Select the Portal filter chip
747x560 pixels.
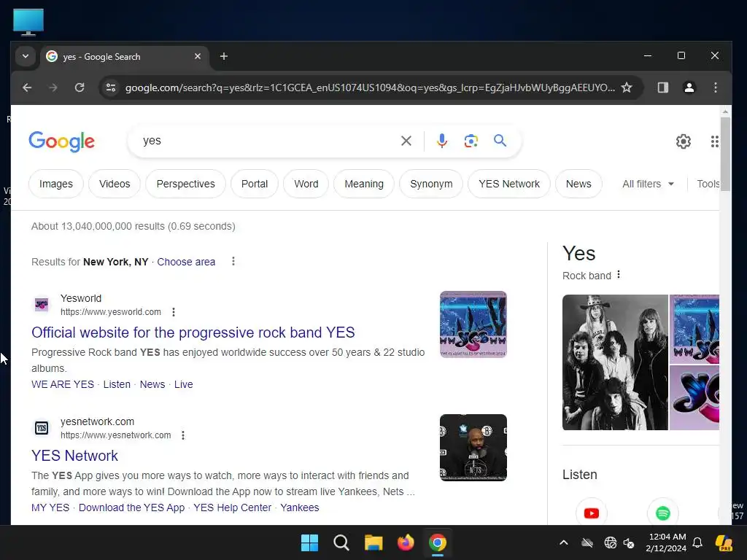255,184
